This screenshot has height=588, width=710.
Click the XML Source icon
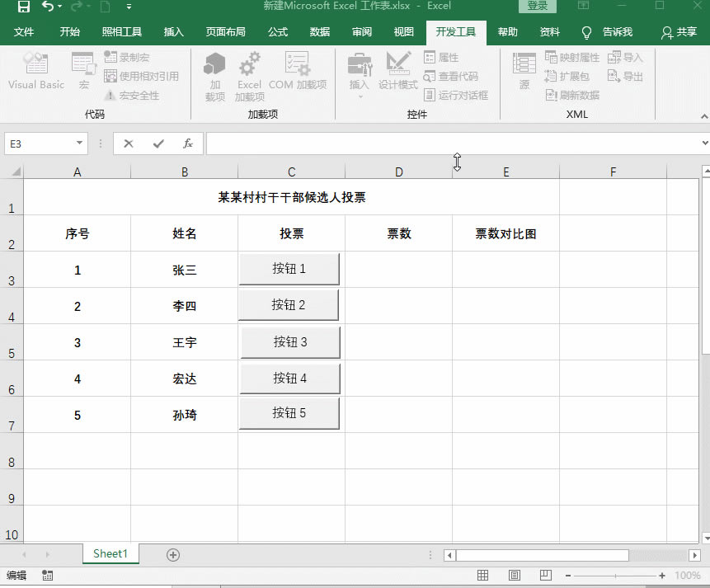[x=524, y=72]
